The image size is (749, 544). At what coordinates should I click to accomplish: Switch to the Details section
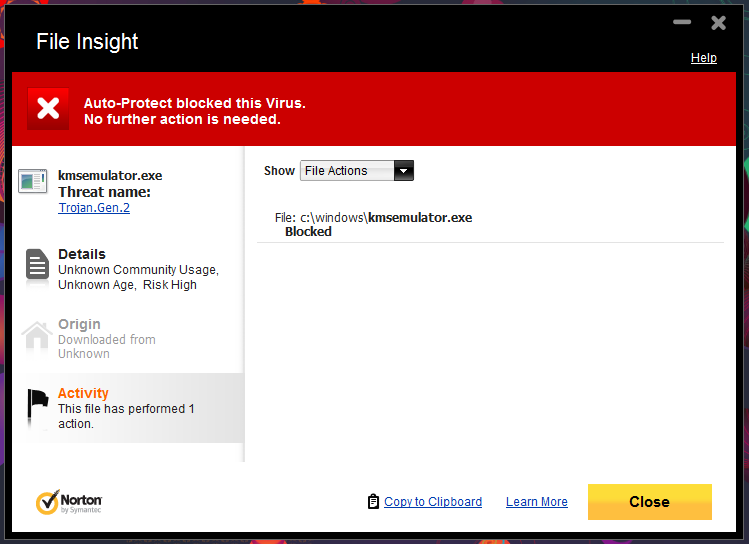[x=129, y=269]
